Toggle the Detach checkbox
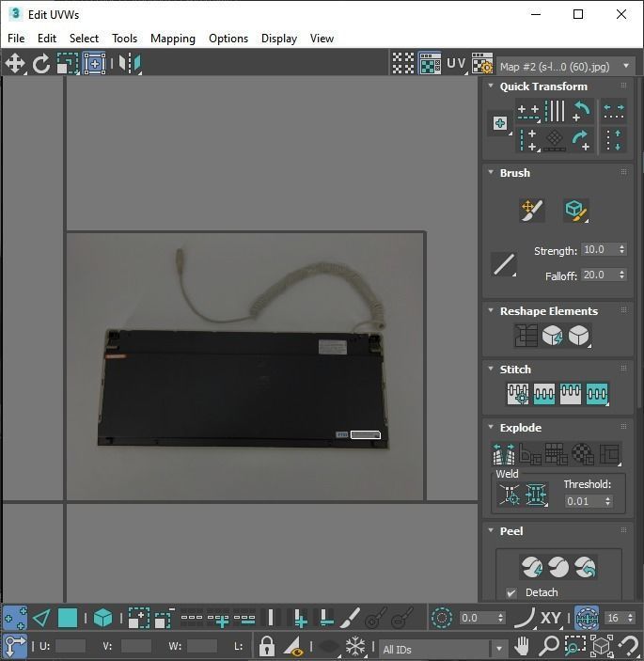Screen dimensions: 644x661 tap(511, 592)
